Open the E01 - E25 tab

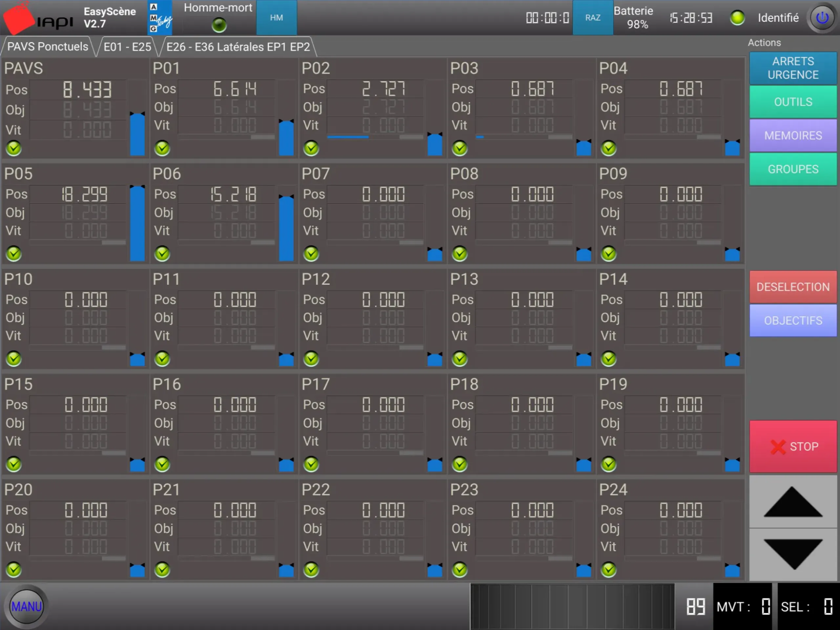(x=128, y=47)
